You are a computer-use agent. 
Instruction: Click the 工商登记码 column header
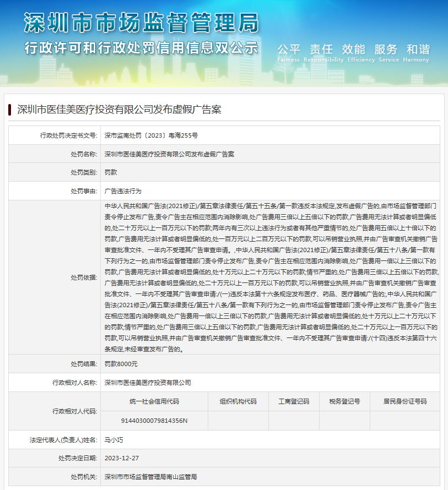293,401
